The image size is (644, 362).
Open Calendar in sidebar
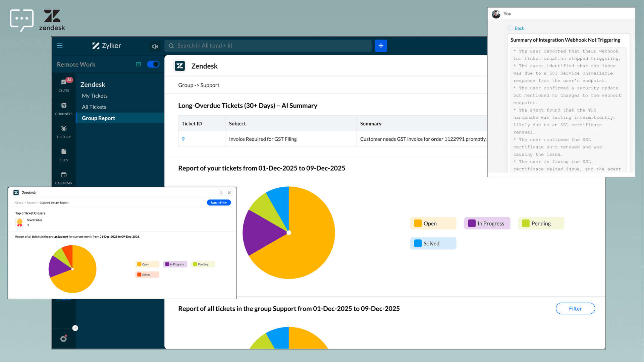tap(64, 178)
